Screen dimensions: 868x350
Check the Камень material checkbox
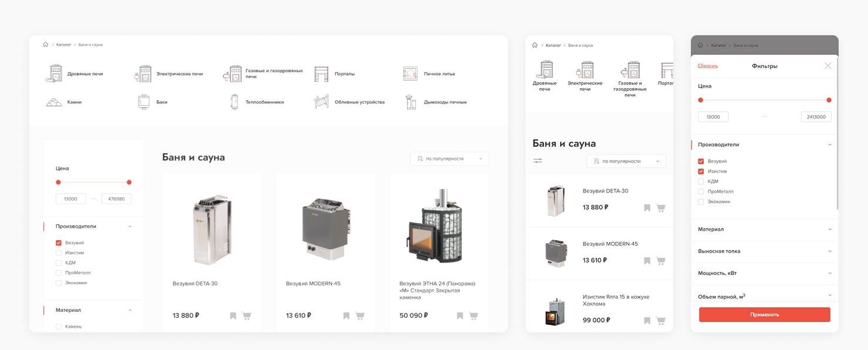(59, 327)
